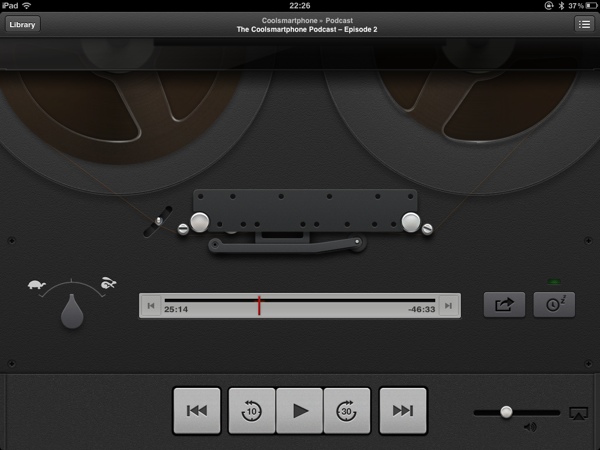Open the sleep timer button

554,305
